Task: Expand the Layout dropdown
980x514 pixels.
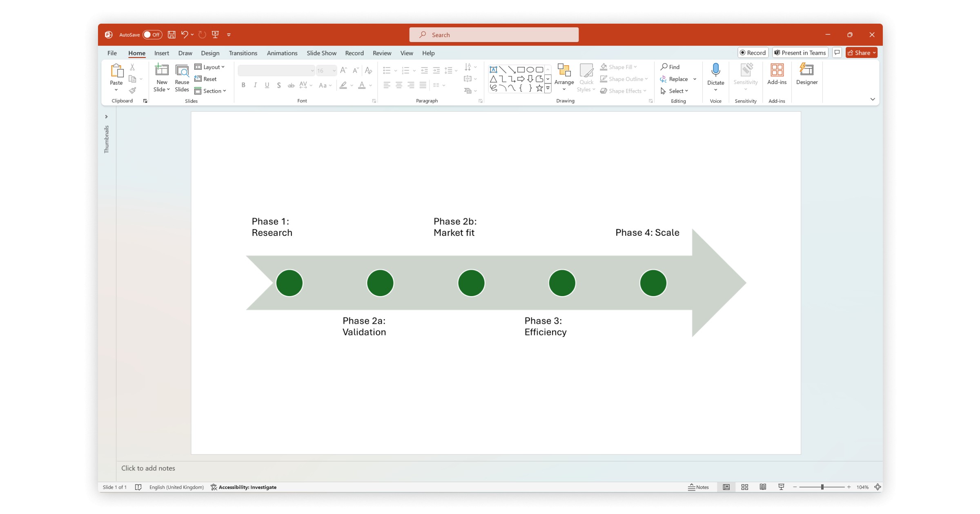Action: click(210, 67)
